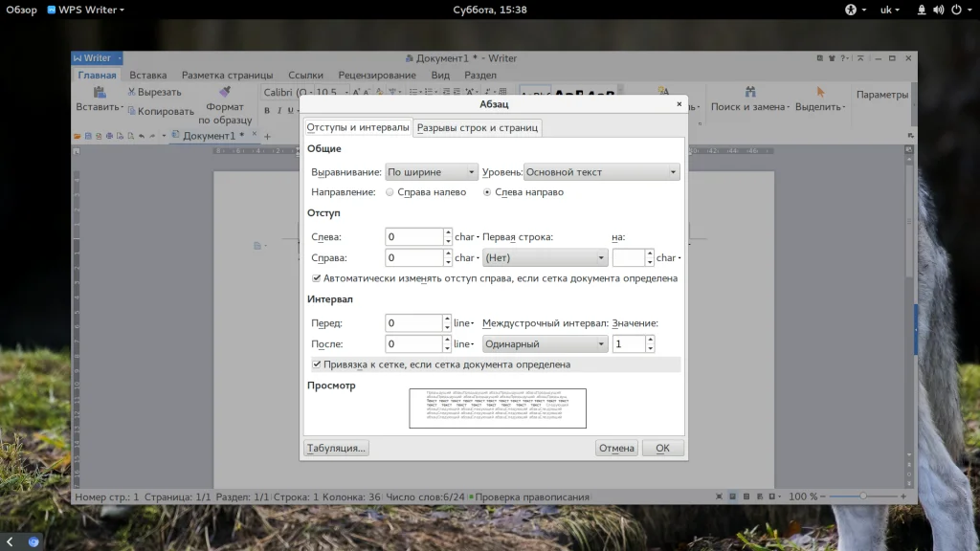Expand the Уровень "Основной текст" dropdown
The height and width of the screenshot is (551, 980).
pos(601,172)
